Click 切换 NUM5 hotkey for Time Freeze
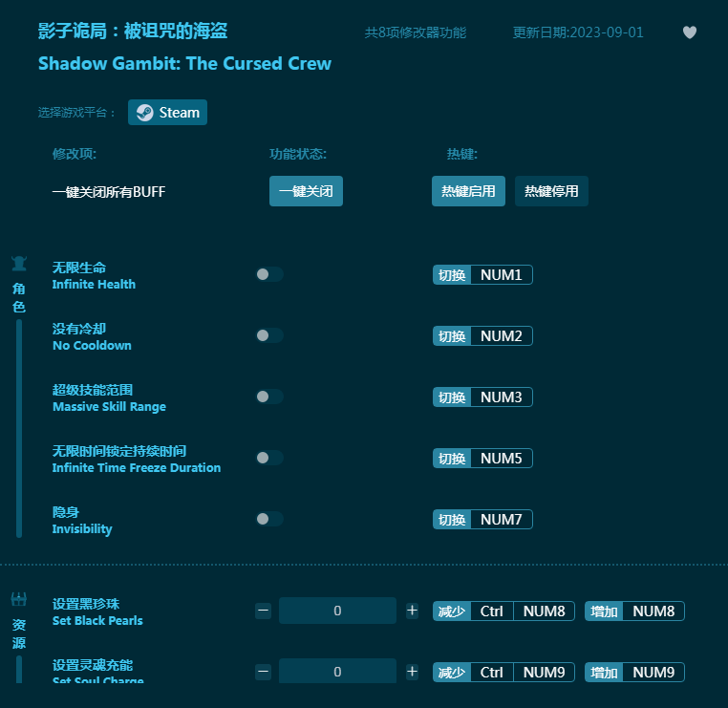 pyautogui.click(x=482, y=459)
